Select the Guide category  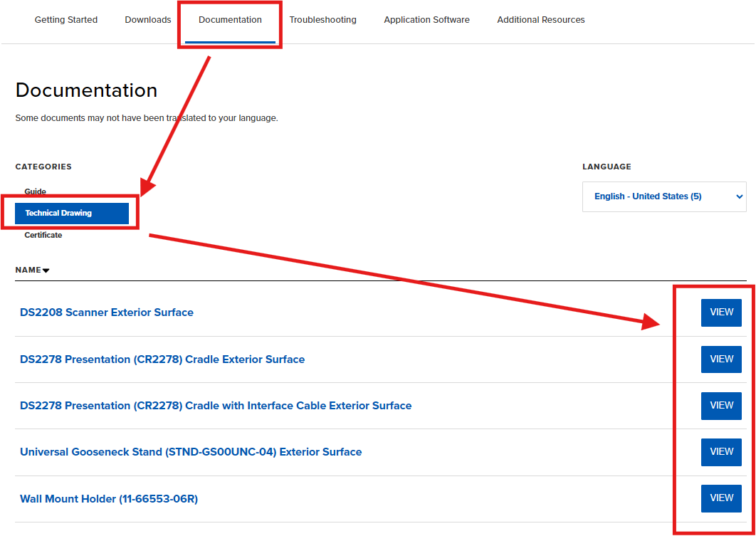(x=35, y=191)
